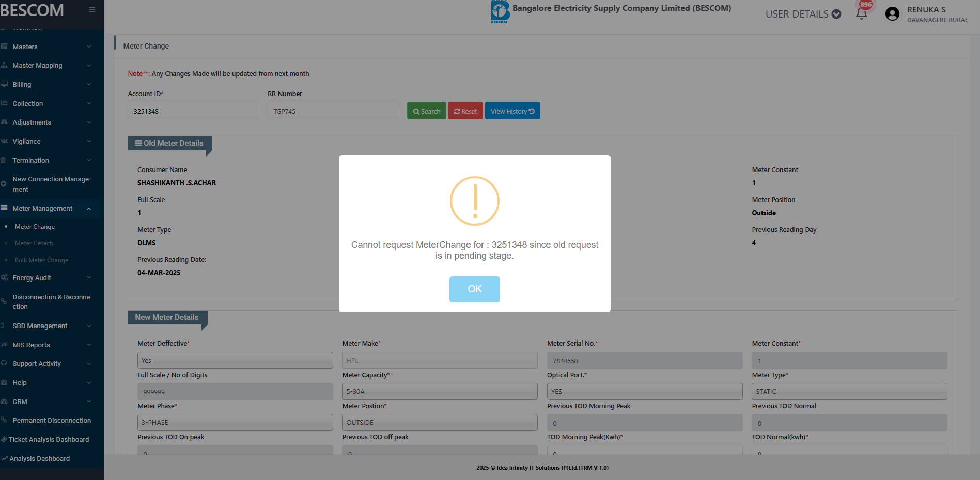The image size is (980, 480).
Task: Open the Meter Type STATIC dropdown
Action: coord(849,392)
